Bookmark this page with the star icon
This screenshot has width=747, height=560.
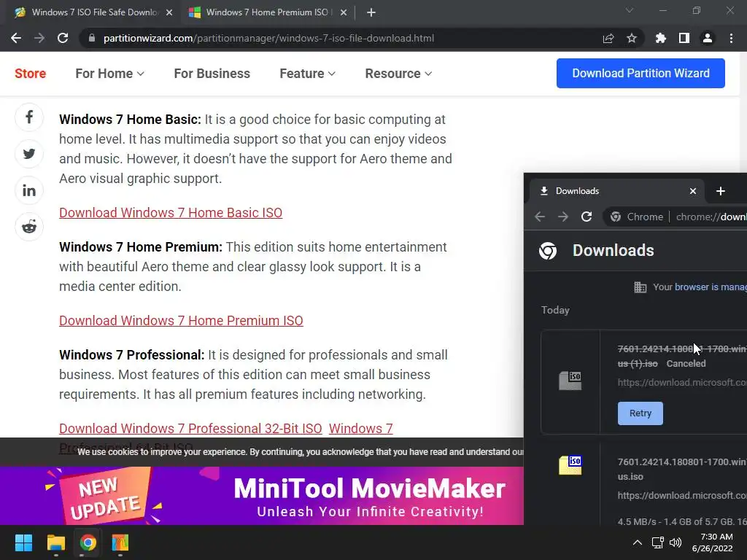click(x=632, y=38)
